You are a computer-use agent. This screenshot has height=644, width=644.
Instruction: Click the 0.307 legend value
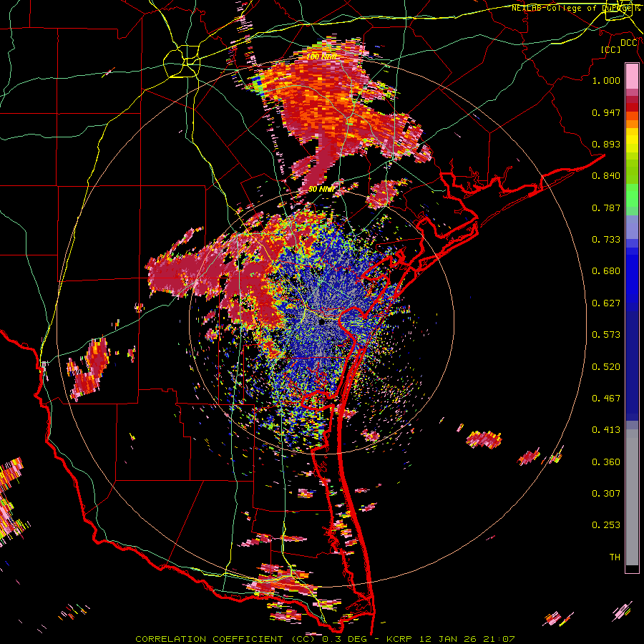[x=606, y=493]
